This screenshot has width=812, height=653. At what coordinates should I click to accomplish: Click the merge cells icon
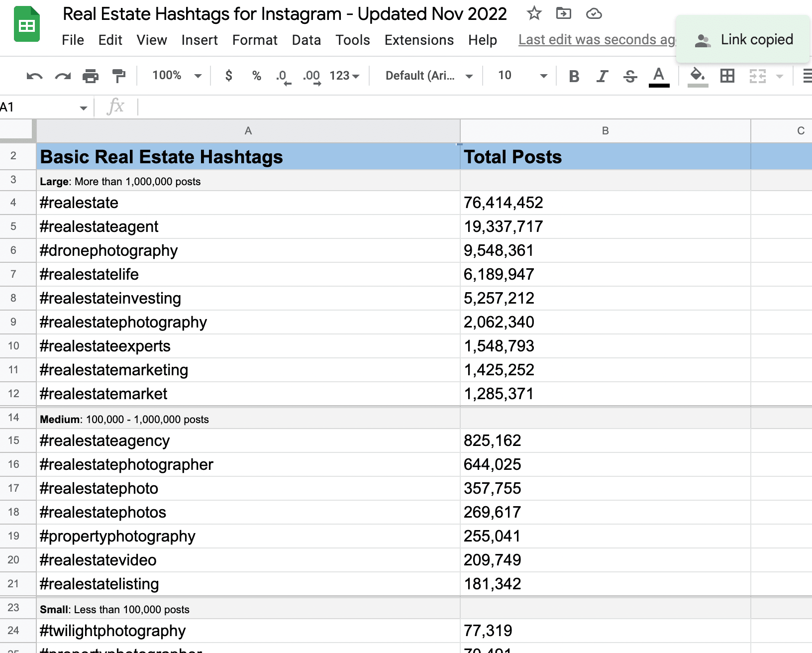[x=757, y=76]
